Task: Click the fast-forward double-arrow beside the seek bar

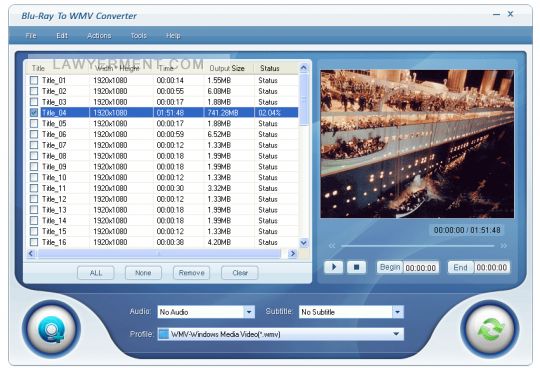Action: coord(503,246)
